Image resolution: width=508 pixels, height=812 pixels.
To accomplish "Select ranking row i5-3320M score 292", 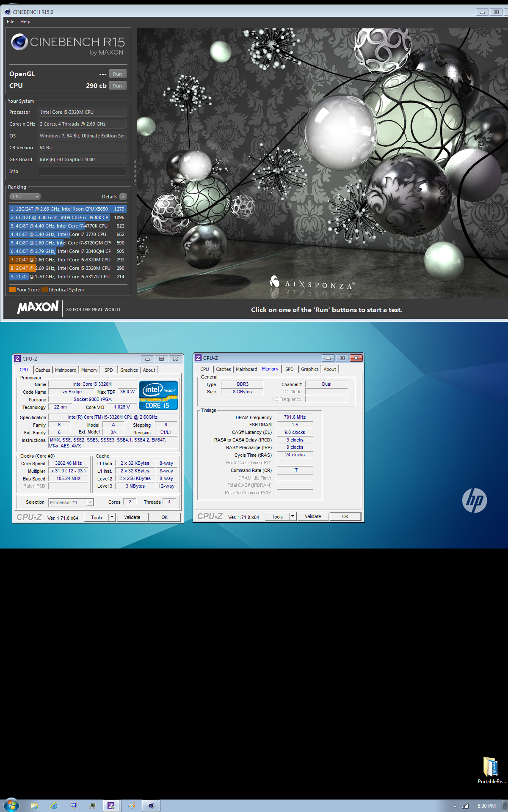I will coord(68,260).
